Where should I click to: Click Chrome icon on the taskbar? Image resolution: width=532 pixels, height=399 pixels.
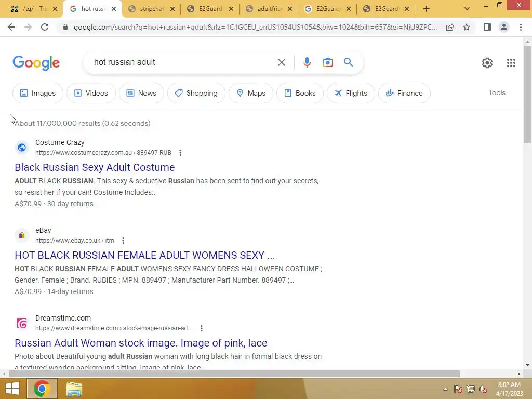pos(42,389)
